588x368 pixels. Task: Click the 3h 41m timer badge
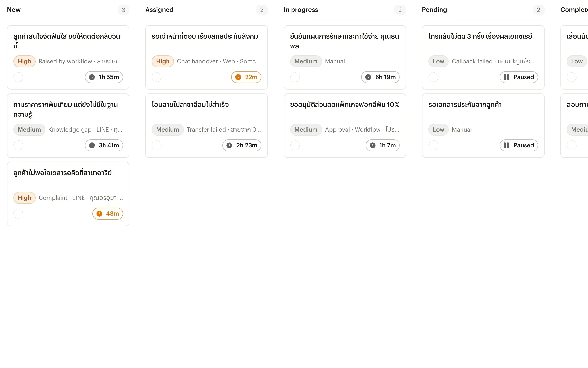(104, 145)
